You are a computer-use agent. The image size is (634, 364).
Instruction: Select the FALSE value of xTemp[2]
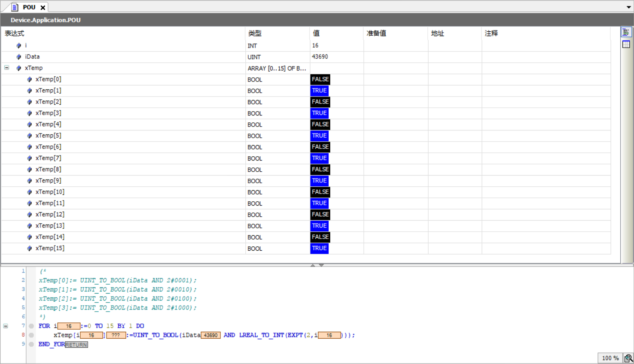tap(320, 102)
